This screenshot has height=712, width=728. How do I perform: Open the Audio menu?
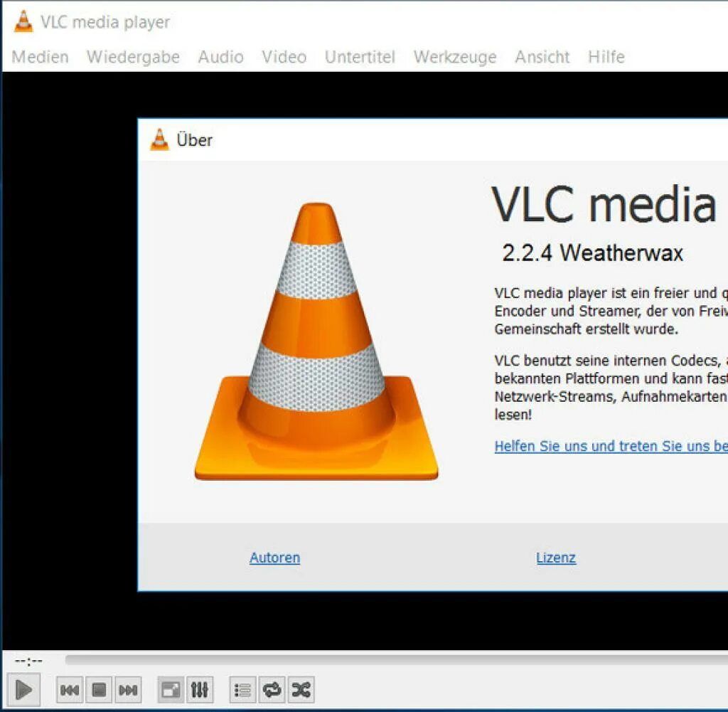220,57
